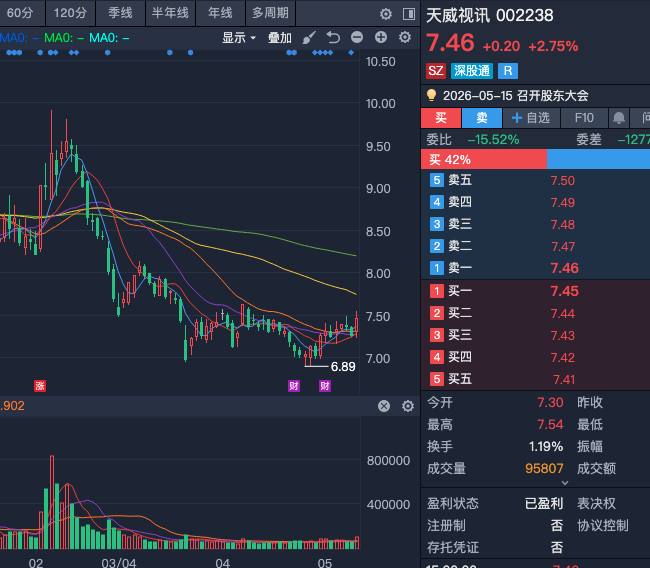Click the lightbulb event icon

click(x=432, y=95)
